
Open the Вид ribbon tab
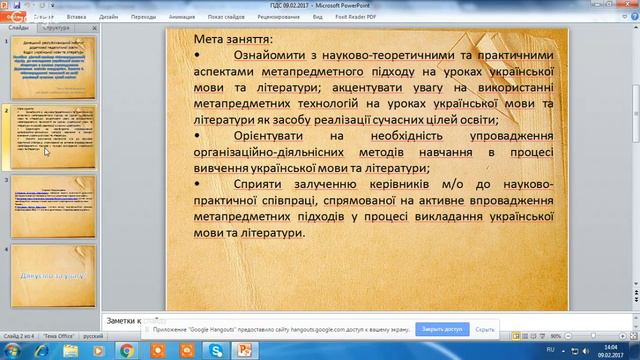click(318, 17)
